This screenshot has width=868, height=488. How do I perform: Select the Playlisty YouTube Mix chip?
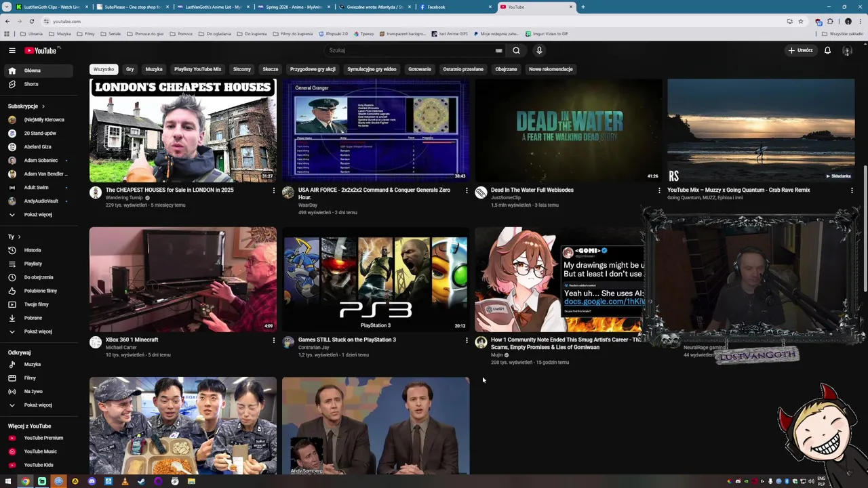point(198,69)
